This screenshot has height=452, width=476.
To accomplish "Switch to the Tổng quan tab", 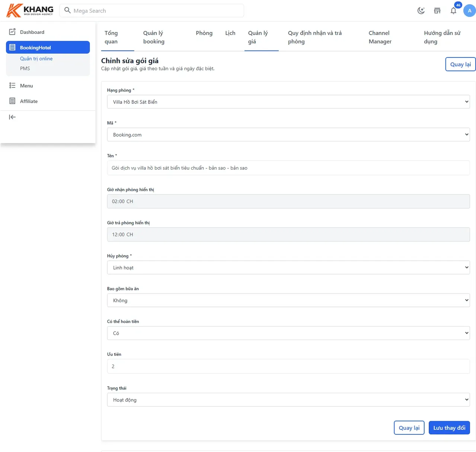I will pyautogui.click(x=118, y=37).
